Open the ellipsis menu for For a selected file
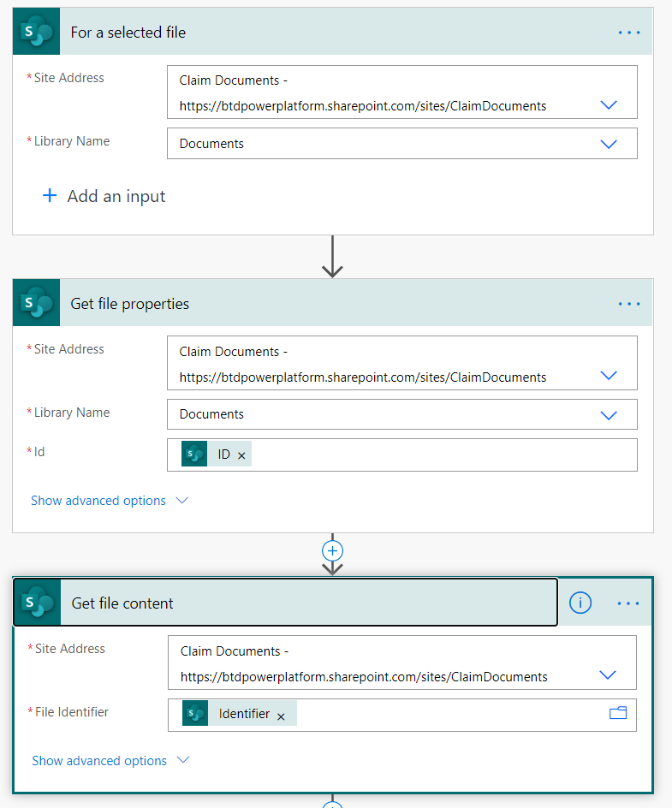The width and height of the screenshot is (672, 808). point(629,32)
